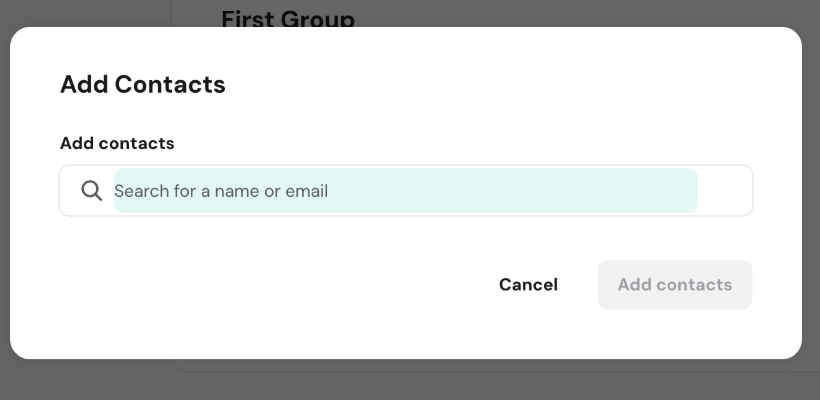
Task: Confirm with the greyed-out Add contacts button
Action: (675, 285)
